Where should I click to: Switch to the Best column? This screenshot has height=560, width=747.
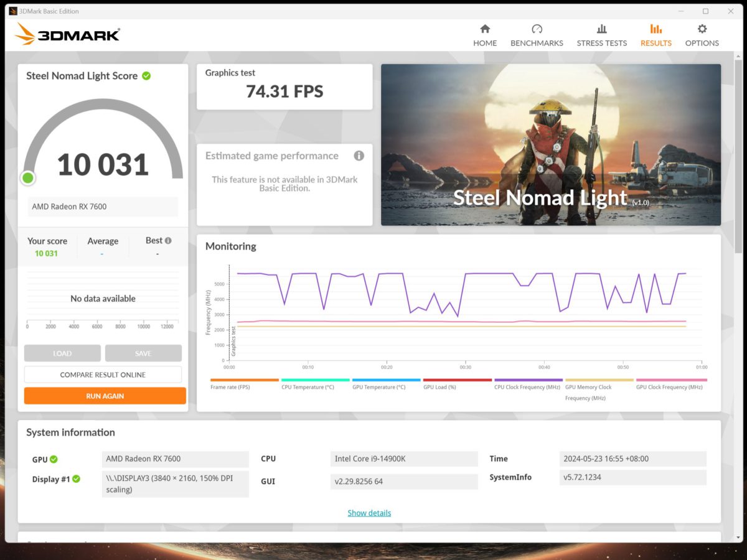point(154,241)
